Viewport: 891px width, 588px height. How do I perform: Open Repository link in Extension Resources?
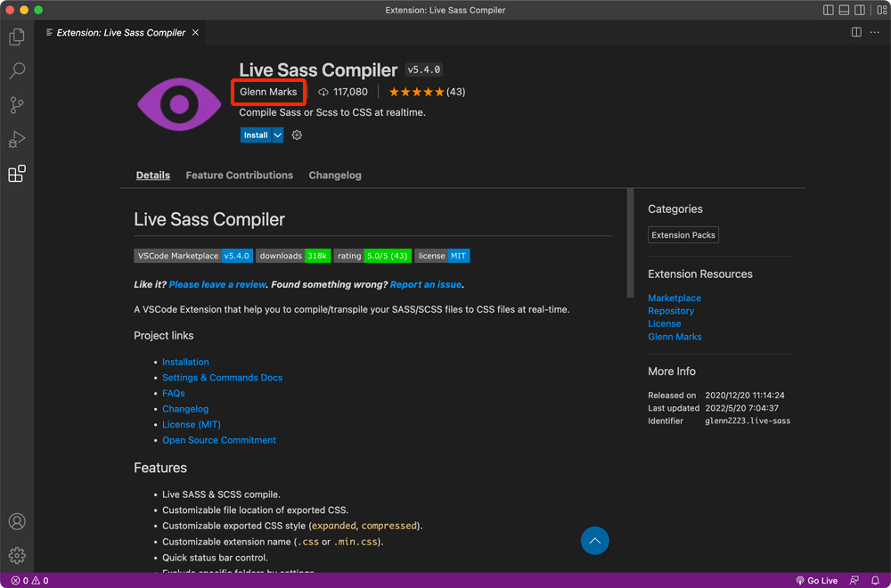click(x=671, y=311)
